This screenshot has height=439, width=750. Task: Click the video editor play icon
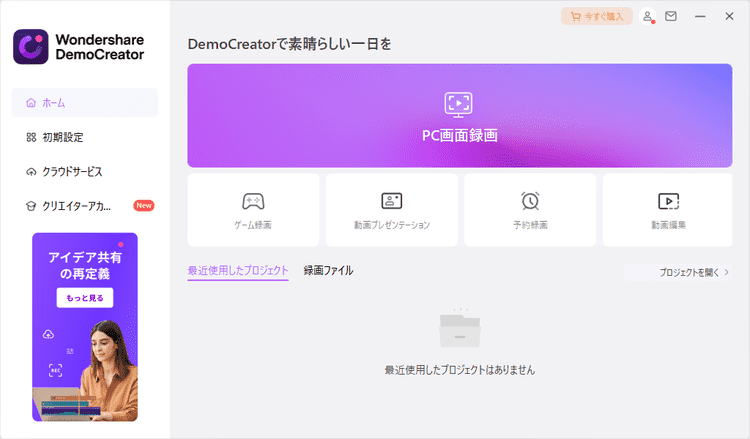pos(668,201)
